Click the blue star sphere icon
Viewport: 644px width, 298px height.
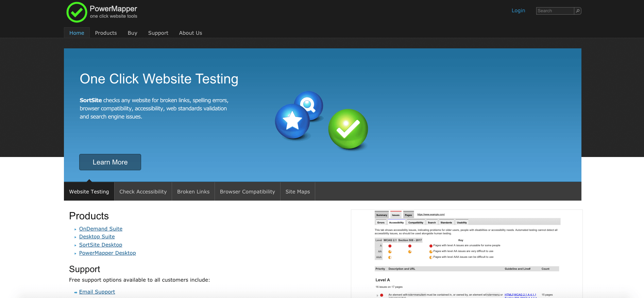point(292,121)
